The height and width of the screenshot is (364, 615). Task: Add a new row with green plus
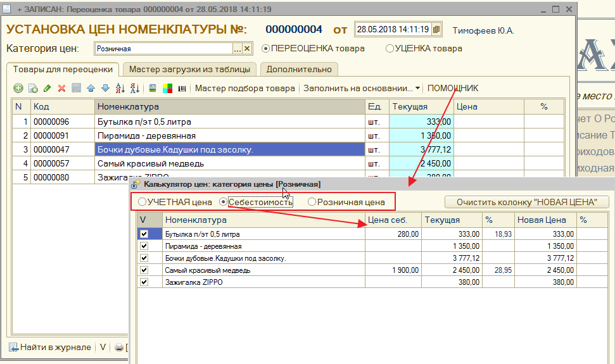click(x=18, y=88)
